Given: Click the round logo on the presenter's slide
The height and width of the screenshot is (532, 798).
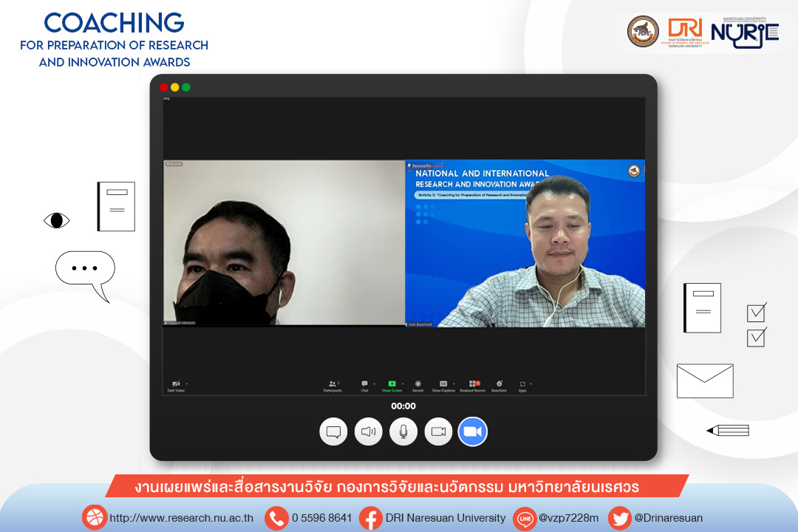Looking at the screenshot, I should 634,171.
